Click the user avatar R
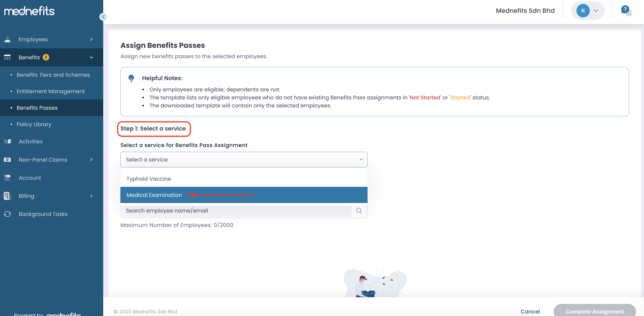This screenshot has width=644, height=316. coord(583,11)
